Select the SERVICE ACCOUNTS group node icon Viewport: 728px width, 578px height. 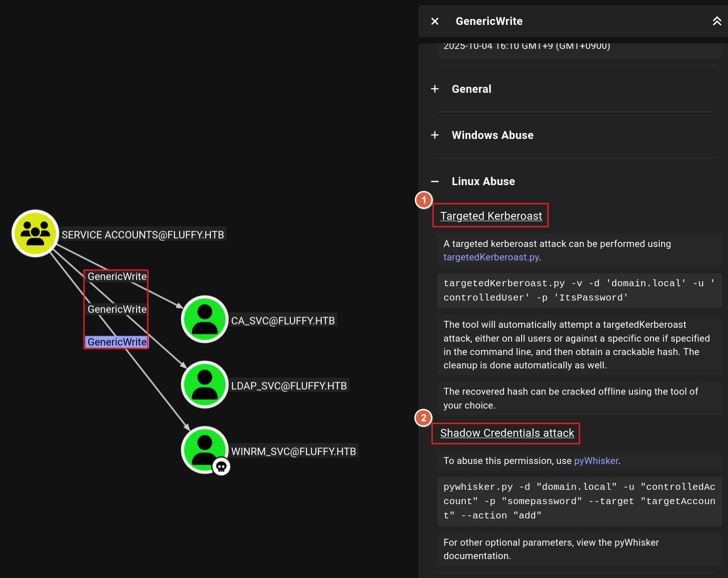click(x=35, y=233)
